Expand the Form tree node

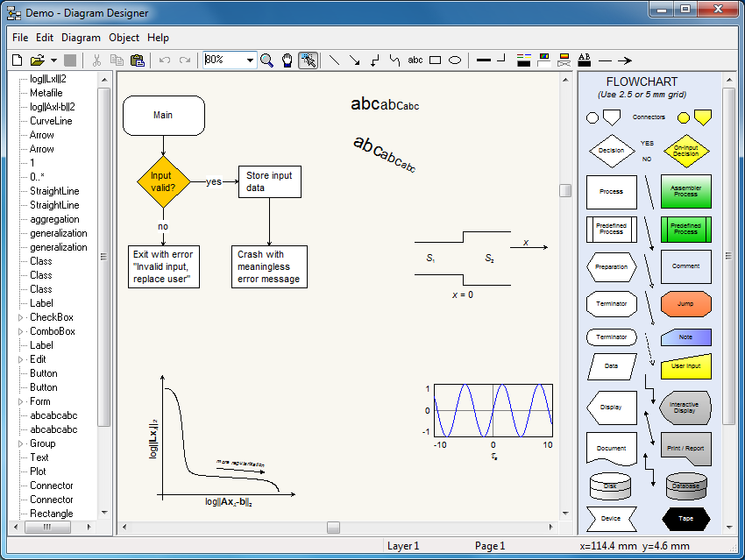20,402
